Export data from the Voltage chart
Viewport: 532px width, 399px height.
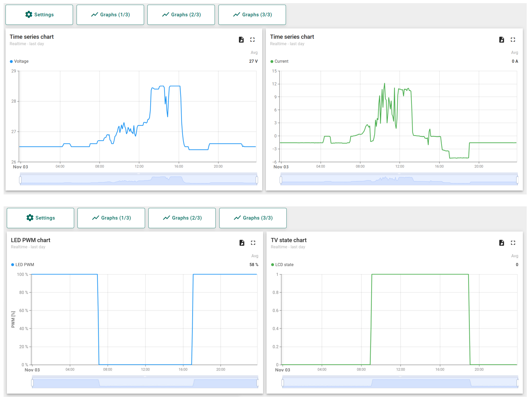coord(241,40)
